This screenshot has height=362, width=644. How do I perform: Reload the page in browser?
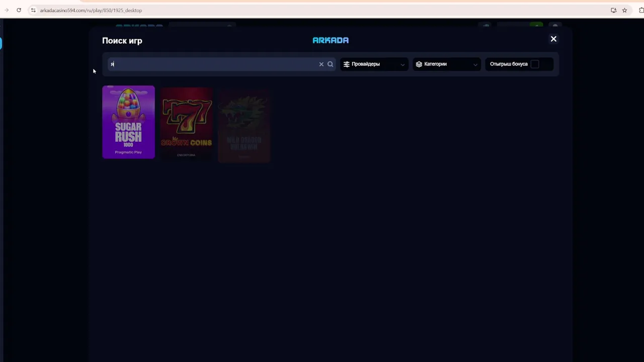(x=19, y=10)
